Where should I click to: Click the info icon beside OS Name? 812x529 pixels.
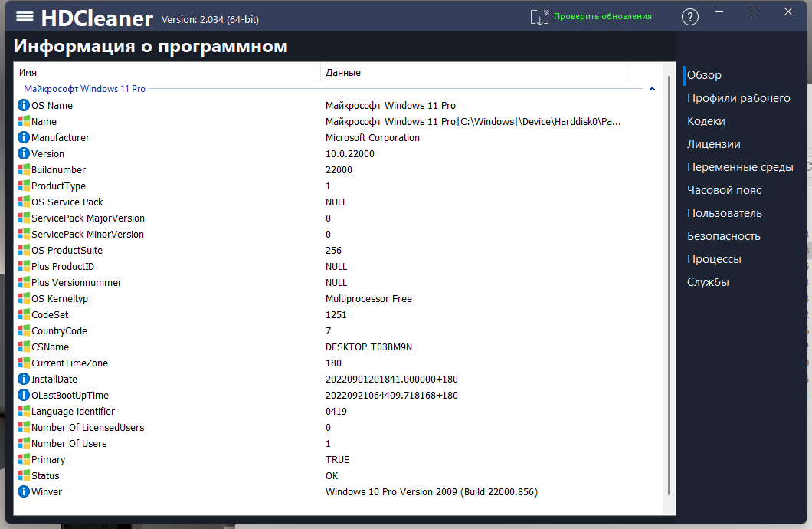(23, 105)
